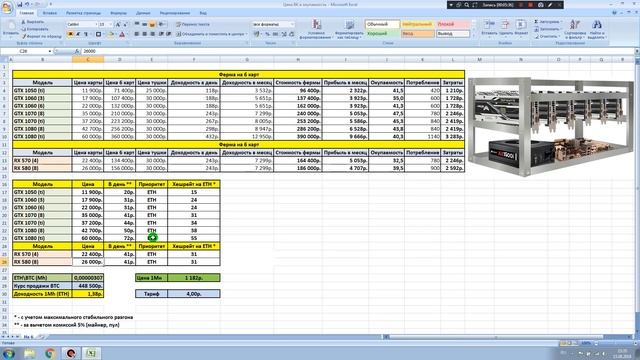Click the text orientation icon

coord(162,24)
